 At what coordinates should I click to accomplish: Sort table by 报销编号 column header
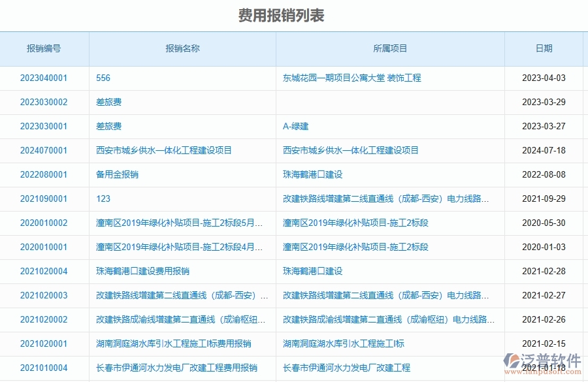(x=44, y=48)
